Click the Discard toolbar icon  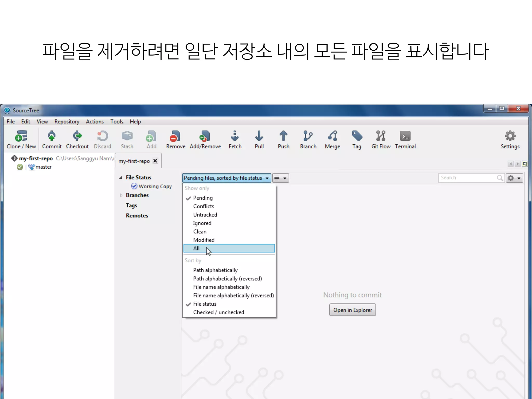coord(102,140)
